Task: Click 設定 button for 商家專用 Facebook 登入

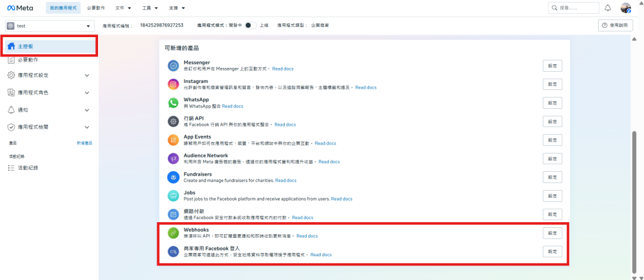Action: click(552, 252)
